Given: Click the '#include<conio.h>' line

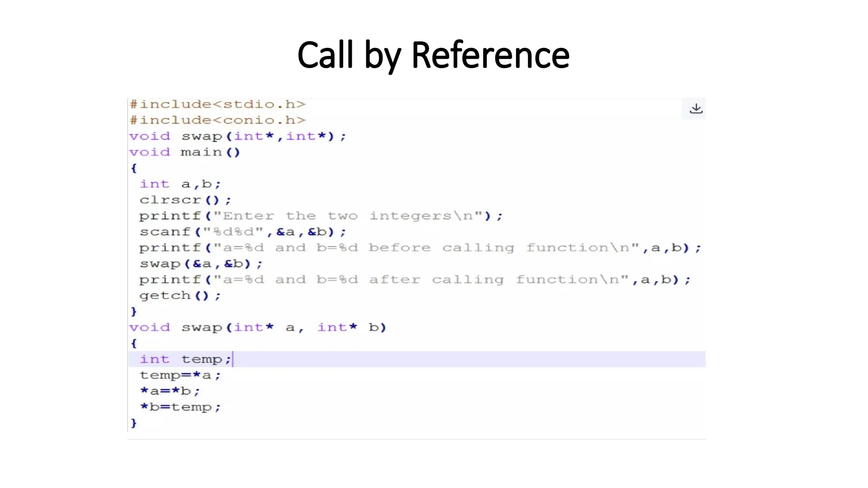Looking at the screenshot, I should (x=217, y=120).
